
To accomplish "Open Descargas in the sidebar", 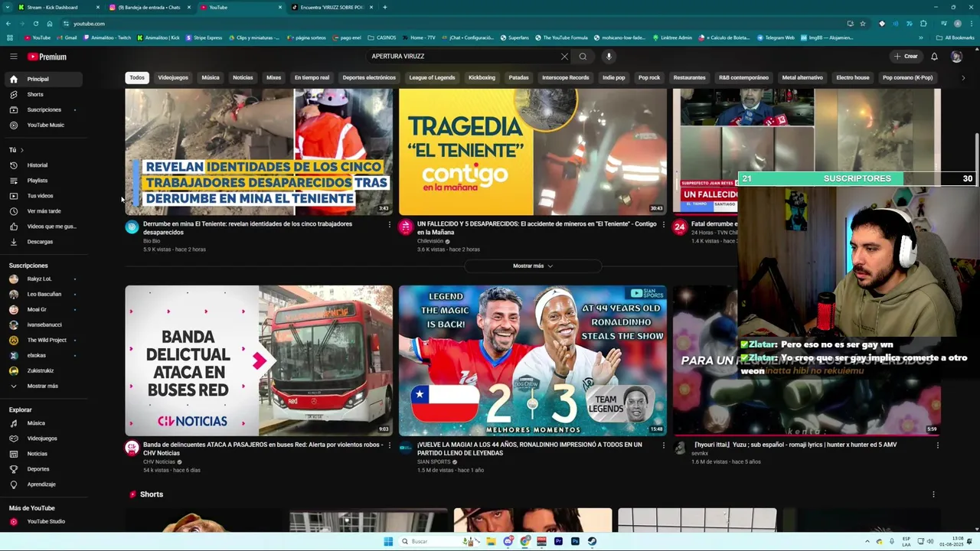I will [43, 242].
